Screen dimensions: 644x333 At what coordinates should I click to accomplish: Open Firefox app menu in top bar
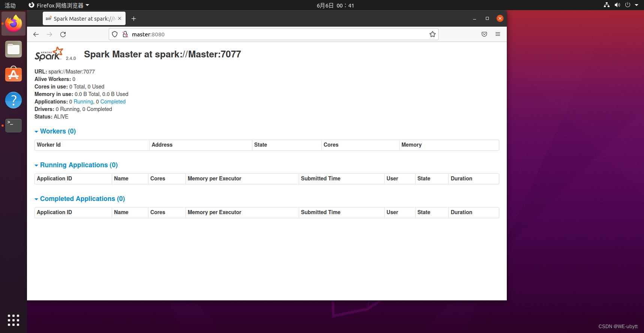59,5
